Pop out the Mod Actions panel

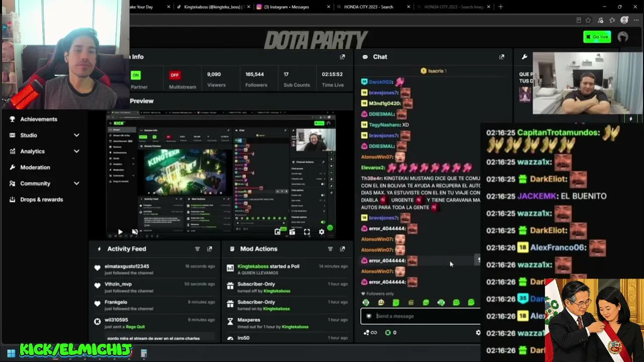pos(342,249)
